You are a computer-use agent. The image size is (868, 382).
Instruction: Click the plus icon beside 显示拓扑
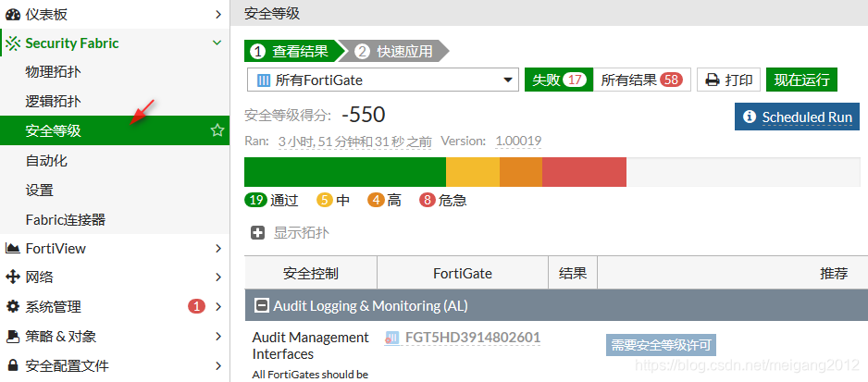(258, 232)
